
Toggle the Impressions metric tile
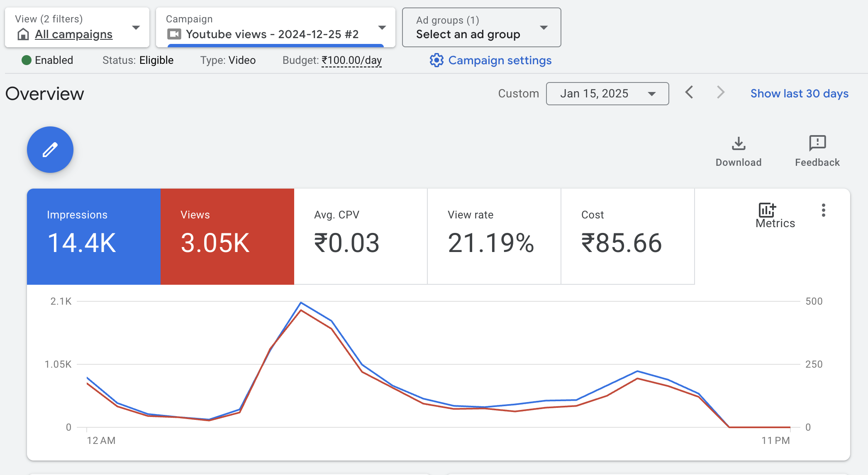tap(94, 236)
